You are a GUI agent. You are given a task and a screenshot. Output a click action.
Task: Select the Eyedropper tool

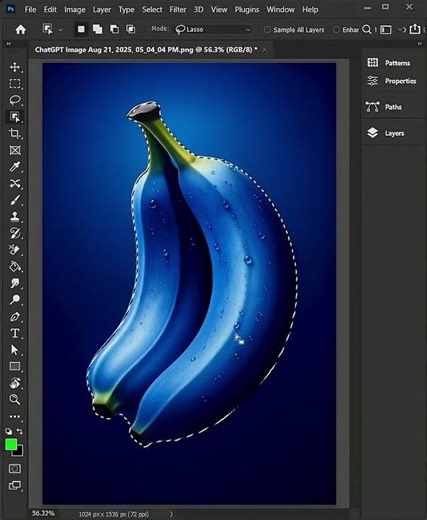pyautogui.click(x=15, y=167)
